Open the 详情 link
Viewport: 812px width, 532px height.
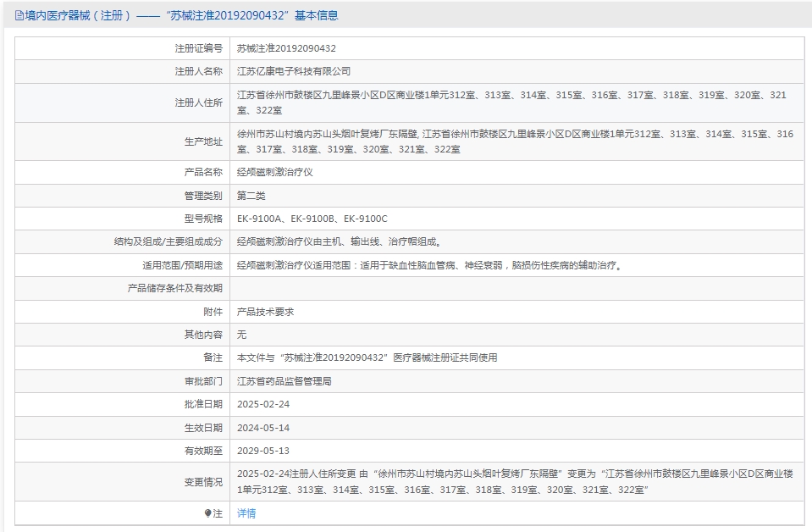(x=246, y=513)
